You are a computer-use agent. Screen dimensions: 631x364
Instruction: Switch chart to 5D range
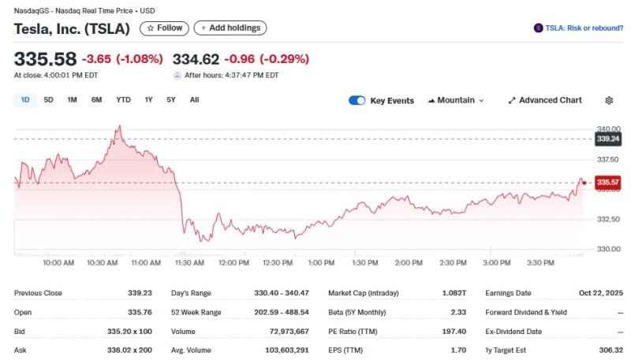pos(49,100)
